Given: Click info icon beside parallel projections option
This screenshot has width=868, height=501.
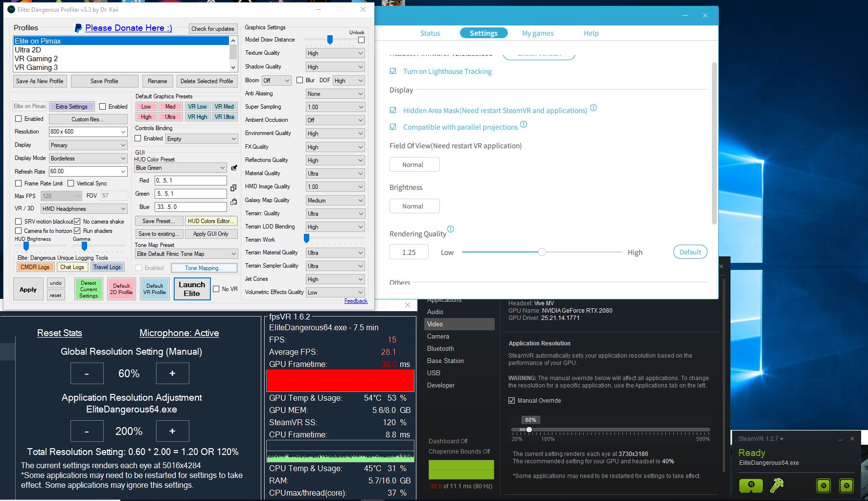Looking at the screenshot, I should pyautogui.click(x=524, y=124).
